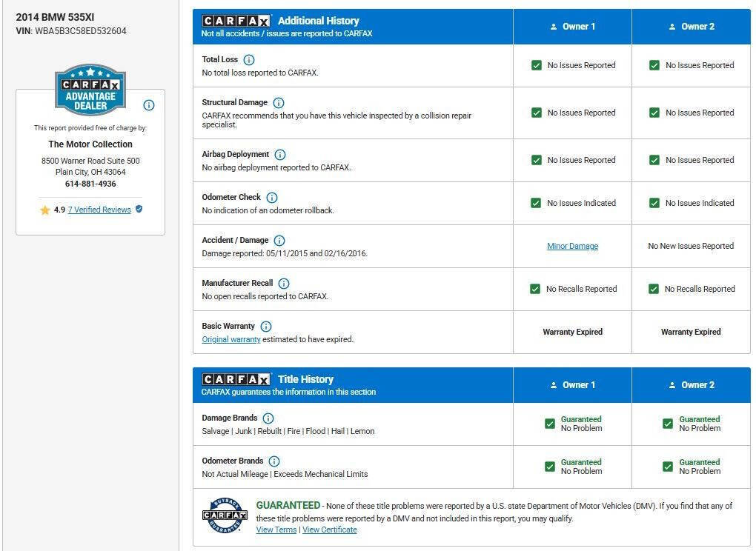The height and width of the screenshot is (551, 756).
Task: Click Total Loss Owner 1 green checkmark
Action: tap(536, 65)
